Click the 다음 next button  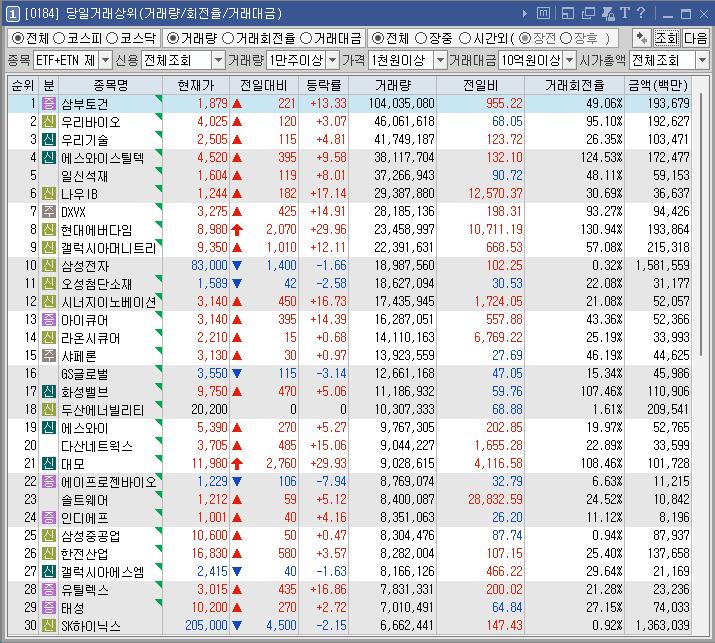pos(695,38)
